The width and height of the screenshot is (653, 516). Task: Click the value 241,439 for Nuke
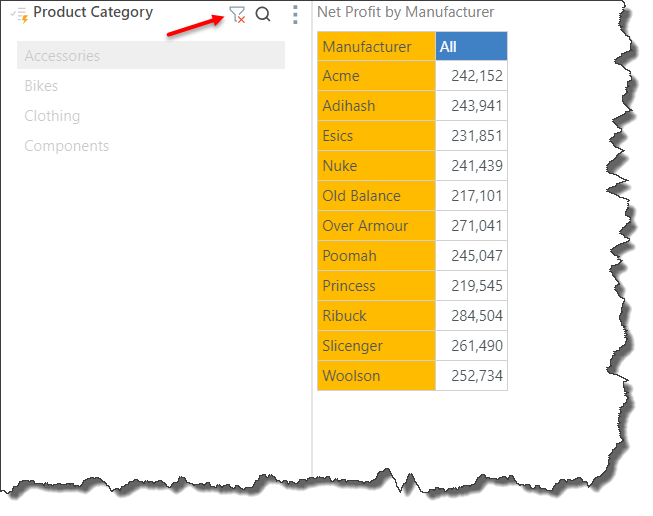coord(471,166)
